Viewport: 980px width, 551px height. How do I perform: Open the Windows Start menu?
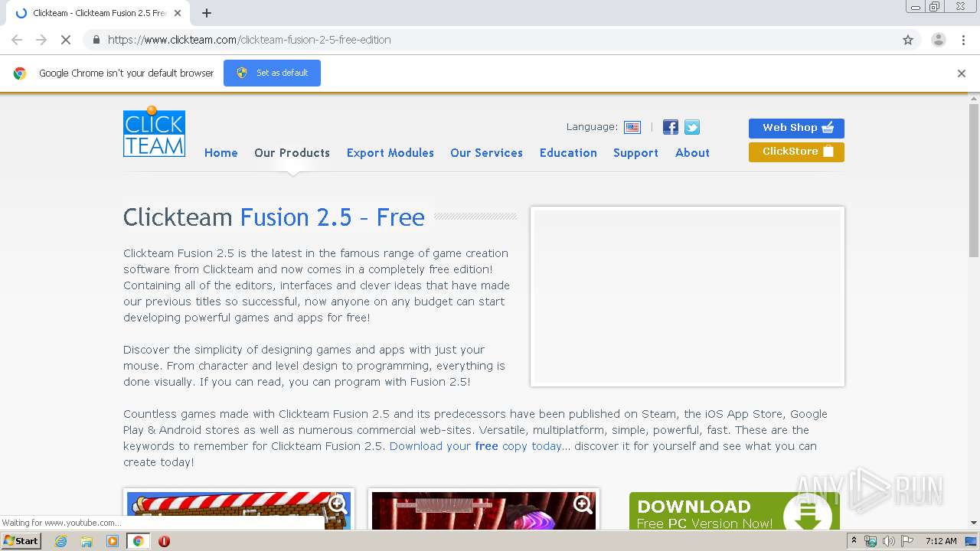pos(21,541)
